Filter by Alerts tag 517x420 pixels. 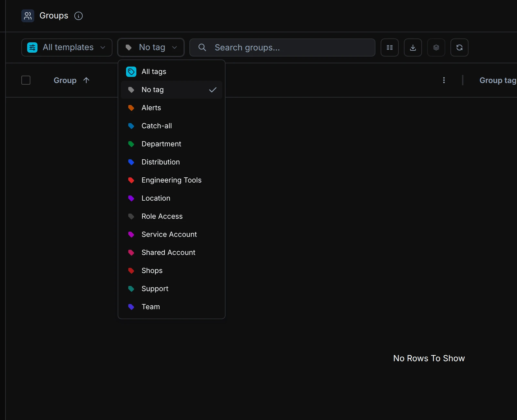click(x=172, y=108)
